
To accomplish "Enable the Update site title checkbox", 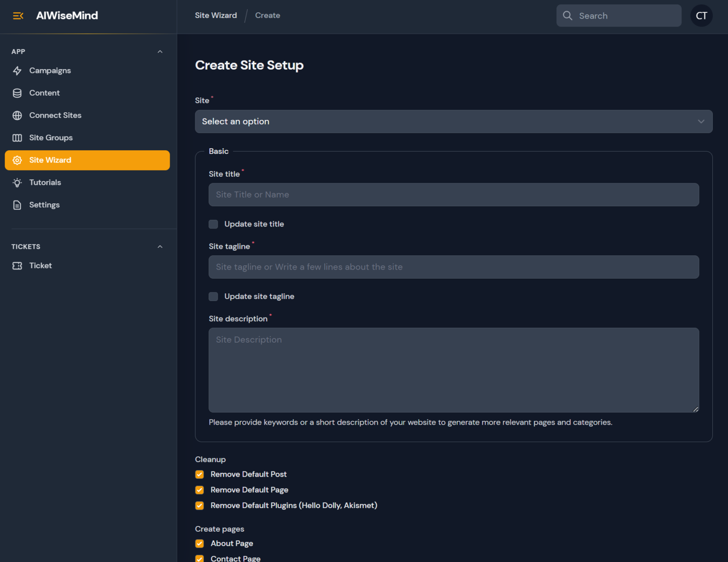I will 213,224.
